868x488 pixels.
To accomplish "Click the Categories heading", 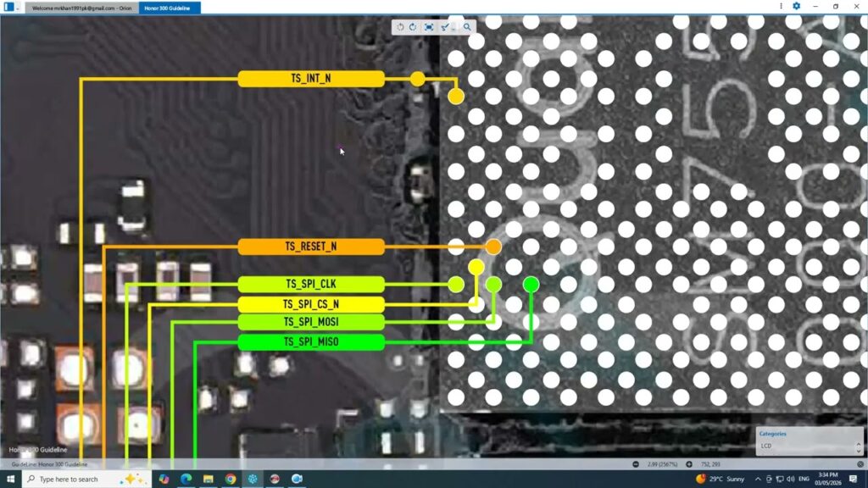I will pyautogui.click(x=772, y=434).
